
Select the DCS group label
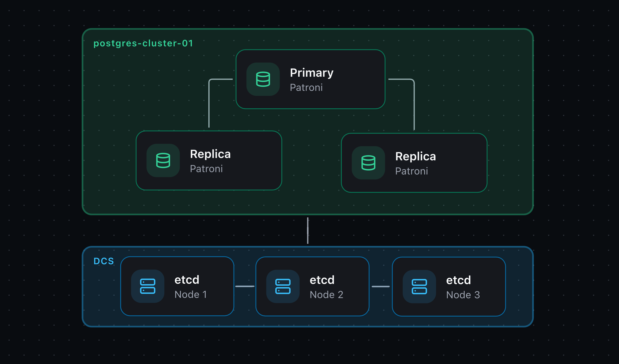[104, 261]
